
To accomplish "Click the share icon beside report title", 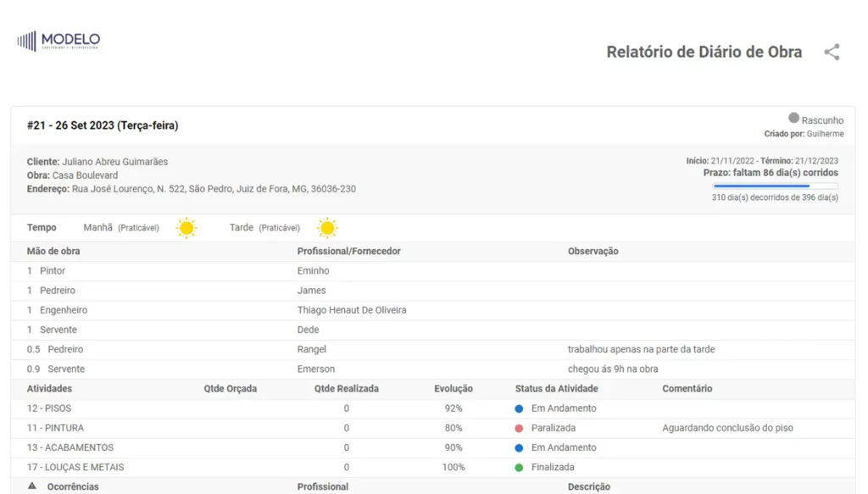I will tap(832, 52).
